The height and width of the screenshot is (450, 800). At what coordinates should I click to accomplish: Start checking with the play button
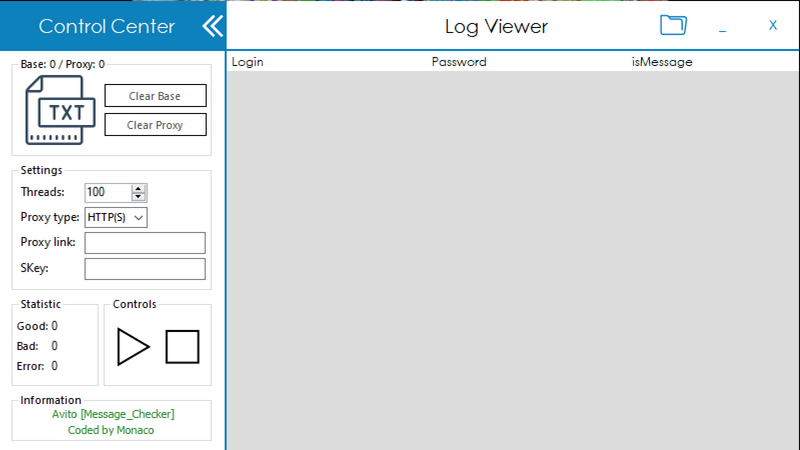(x=133, y=347)
